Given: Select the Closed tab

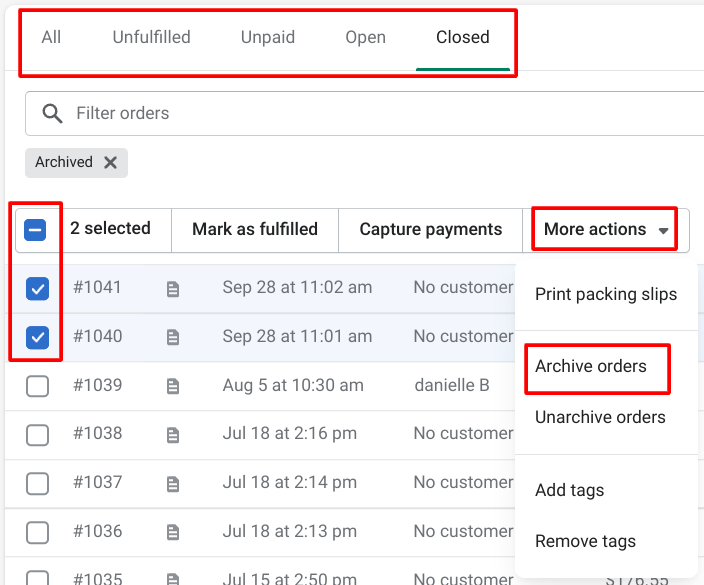Looking at the screenshot, I should click(462, 37).
